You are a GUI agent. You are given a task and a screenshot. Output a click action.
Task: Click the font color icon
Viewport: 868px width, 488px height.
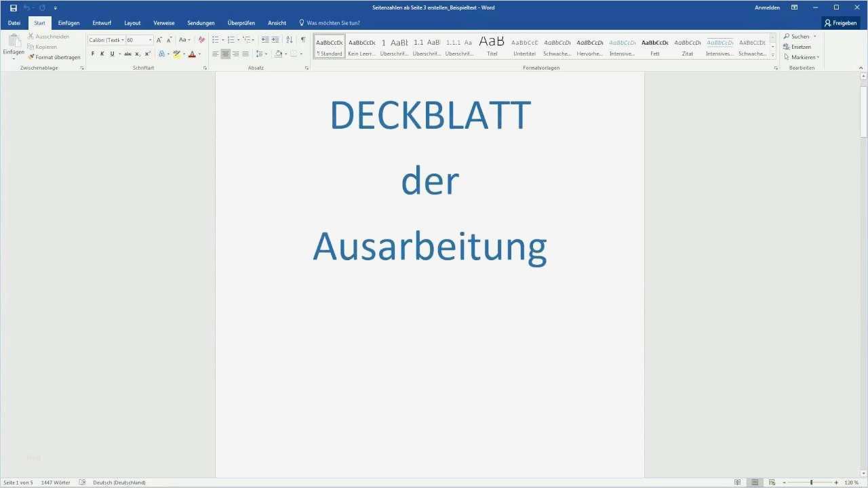point(192,54)
